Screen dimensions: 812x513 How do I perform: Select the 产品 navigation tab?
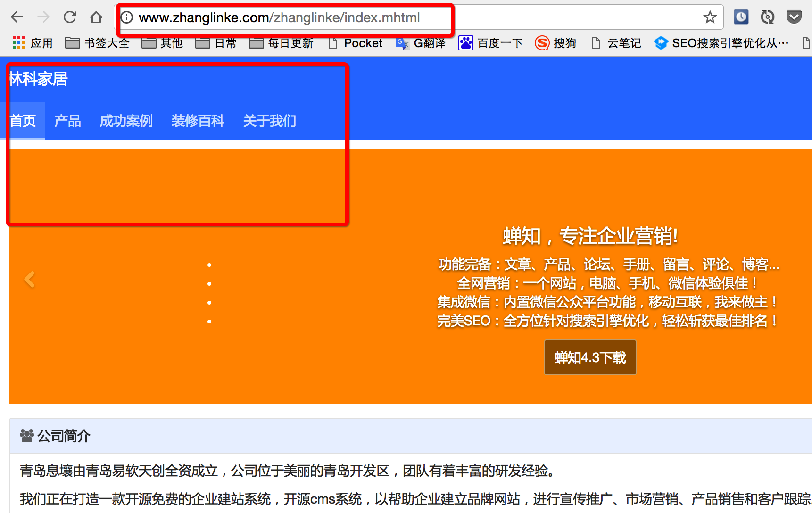(x=67, y=121)
